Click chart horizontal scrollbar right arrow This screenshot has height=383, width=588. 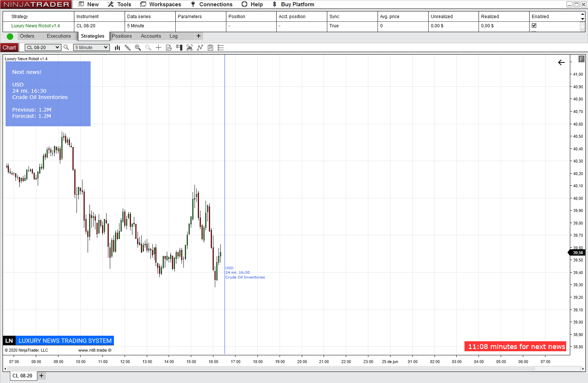[583, 369]
